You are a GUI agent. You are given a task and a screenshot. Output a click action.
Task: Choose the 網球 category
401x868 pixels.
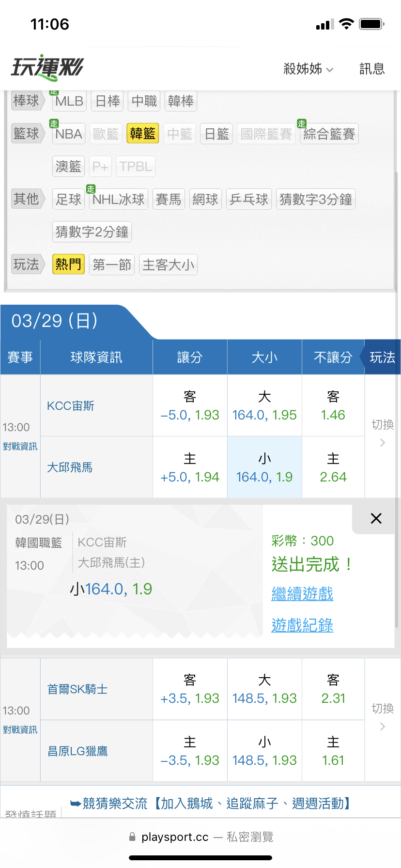coord(205,199)
